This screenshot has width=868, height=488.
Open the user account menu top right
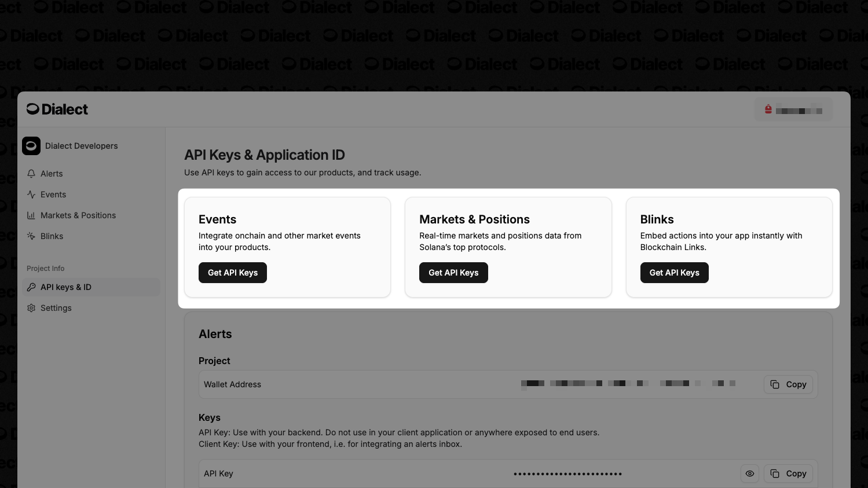[x=793, y=109]
